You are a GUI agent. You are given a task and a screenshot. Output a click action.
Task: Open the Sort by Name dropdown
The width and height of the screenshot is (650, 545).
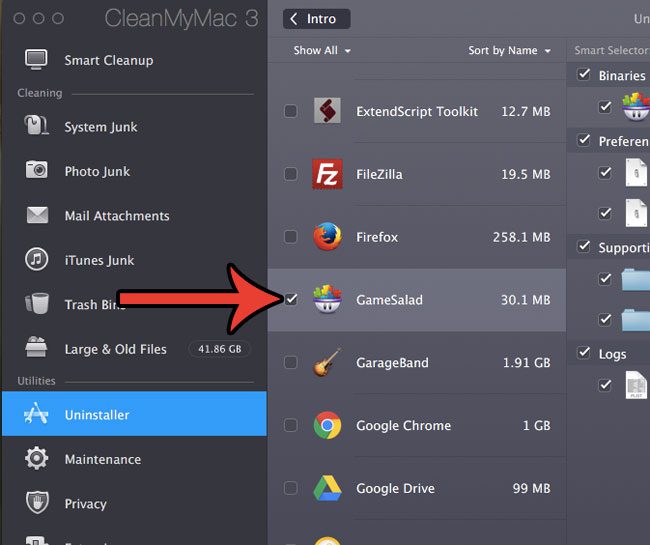tap(509, 51)
